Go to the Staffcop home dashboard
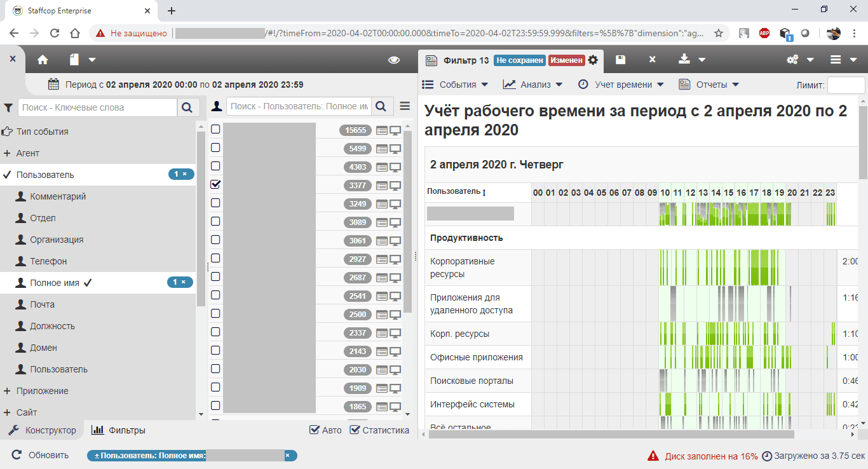The image size is (868, 469). click(x=43, y=60)
